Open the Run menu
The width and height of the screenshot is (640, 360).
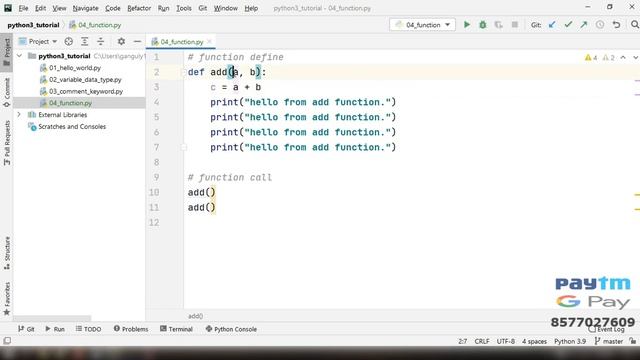coord(163,8)
